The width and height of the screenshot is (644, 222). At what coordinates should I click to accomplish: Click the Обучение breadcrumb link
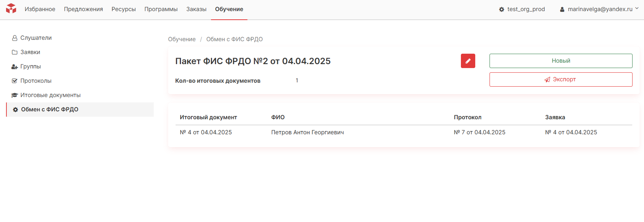pyautogui.click(x=182, y=39)
